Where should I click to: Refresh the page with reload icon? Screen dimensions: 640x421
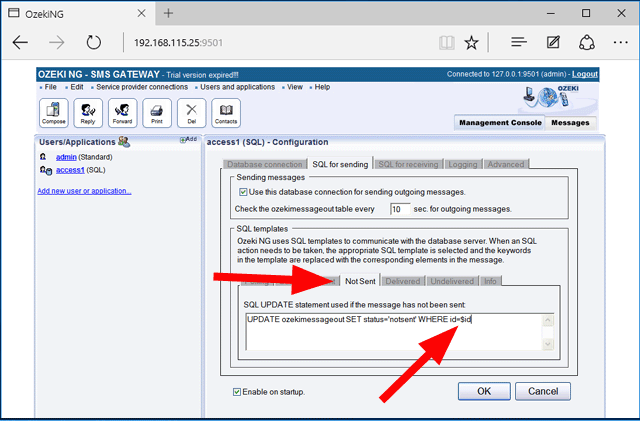coord(93,42)
